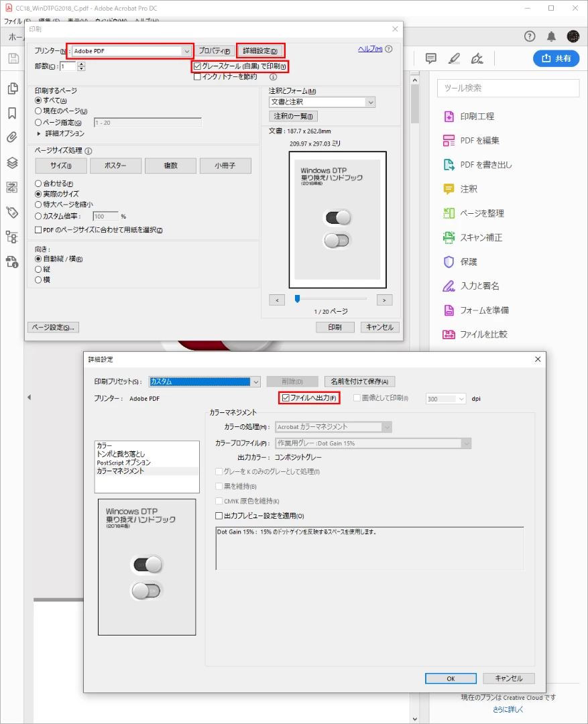Enable 出力プレビュー設定を適用 checkbox
Viewport: 588px width, 724px height.
click(219, 516)
